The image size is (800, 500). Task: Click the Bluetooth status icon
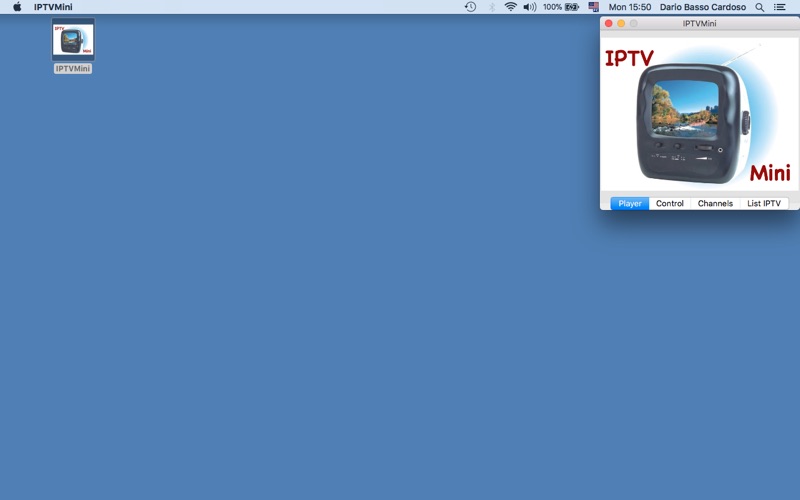click(492, 7)
